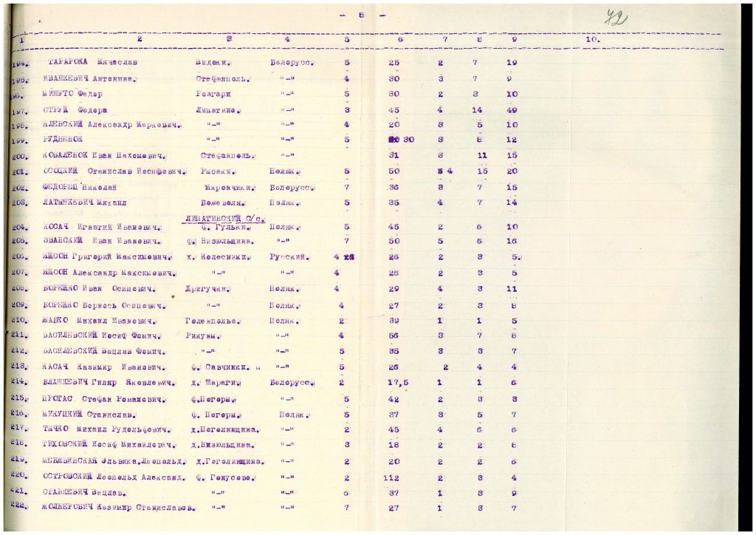Click "Стефанполь" in the КОВАЛЕНОК row
This screenshot has height=535, width=756.
click(228, 156)
